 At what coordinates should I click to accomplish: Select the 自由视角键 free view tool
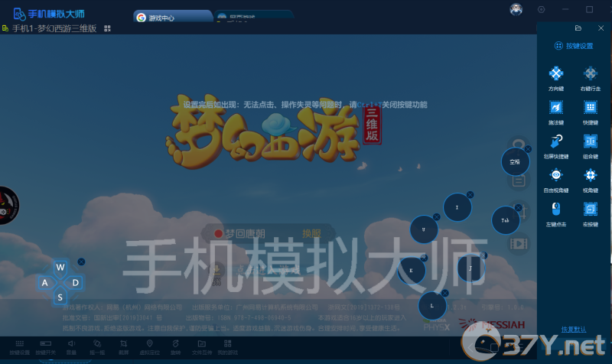click(x=556, y=180)
